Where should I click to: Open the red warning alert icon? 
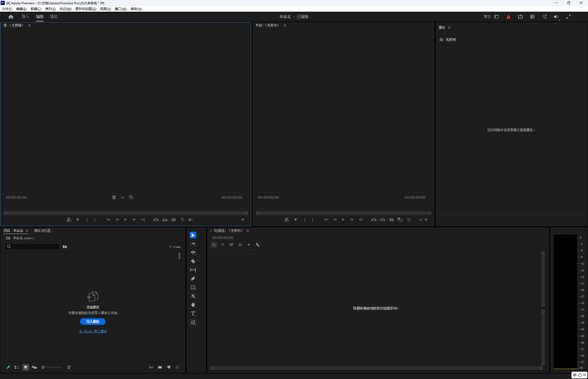coord(509,17)
